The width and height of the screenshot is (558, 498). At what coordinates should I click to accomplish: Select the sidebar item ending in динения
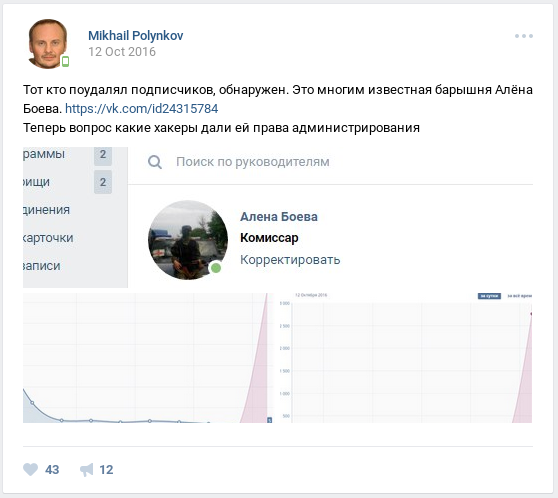pyautogui.click(x=46, y=210)
